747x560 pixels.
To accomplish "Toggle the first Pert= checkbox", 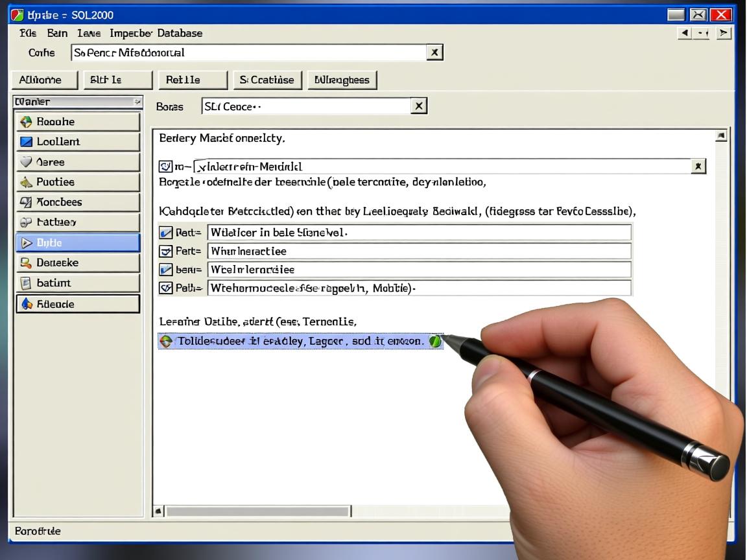I will [x=166, y=232].
